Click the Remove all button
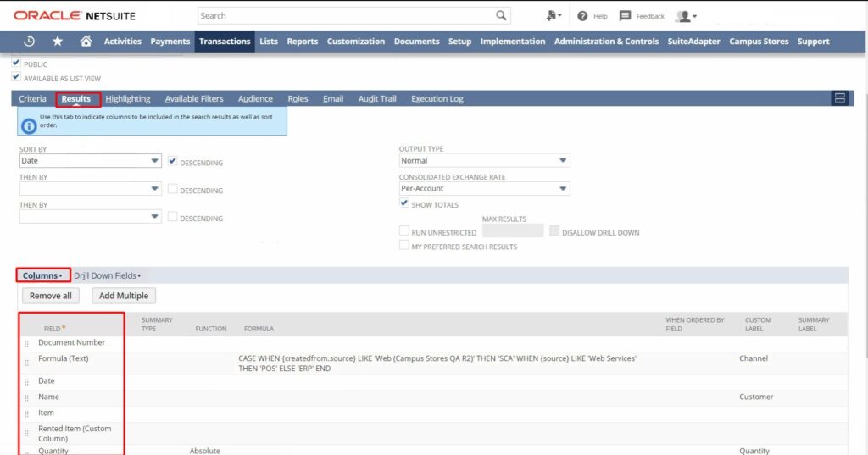Image resolution: width=868 pixels, height=455 pixels. 50,296
